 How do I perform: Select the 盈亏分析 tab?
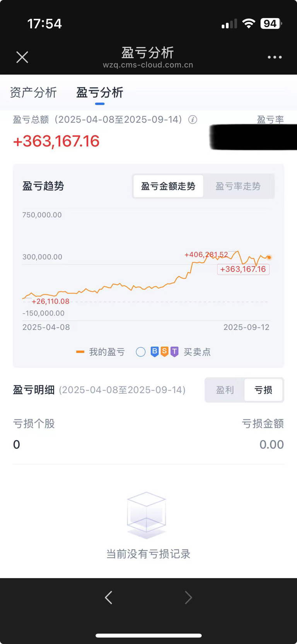(x=100, y=93)
